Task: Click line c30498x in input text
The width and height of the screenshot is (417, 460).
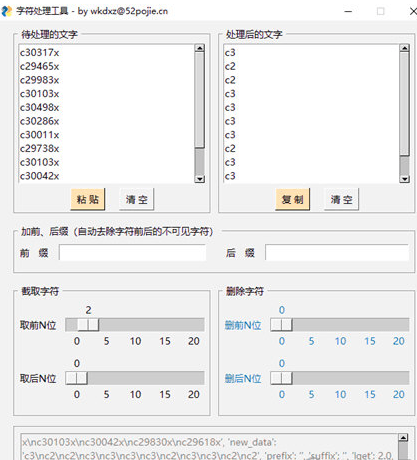Action: [39, 107]
